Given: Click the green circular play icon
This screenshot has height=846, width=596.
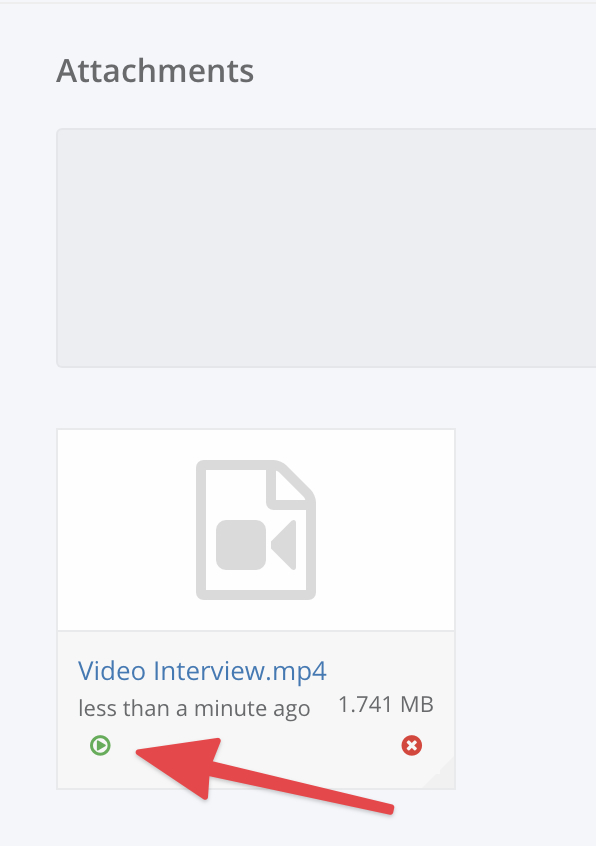Looking at the screenshot, I should (100, 746).
